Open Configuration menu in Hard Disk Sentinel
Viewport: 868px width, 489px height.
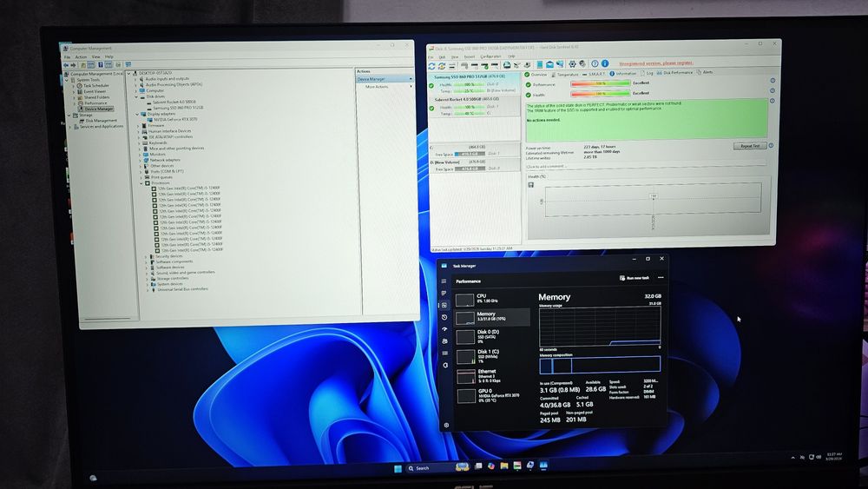[490, 56]
